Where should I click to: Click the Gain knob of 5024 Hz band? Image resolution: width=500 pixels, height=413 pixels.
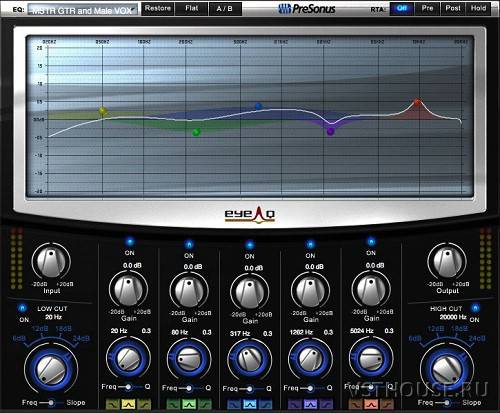tap(371, 290)
